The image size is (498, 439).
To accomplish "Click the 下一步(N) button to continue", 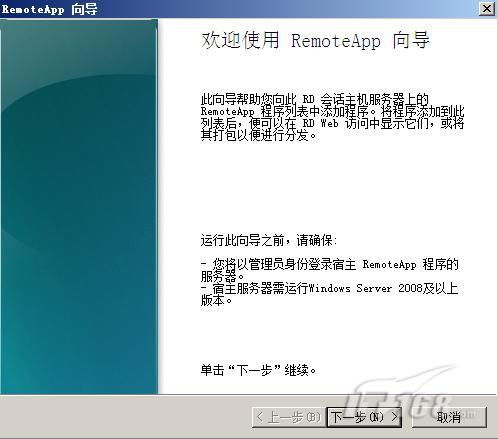I will (364, 417).
